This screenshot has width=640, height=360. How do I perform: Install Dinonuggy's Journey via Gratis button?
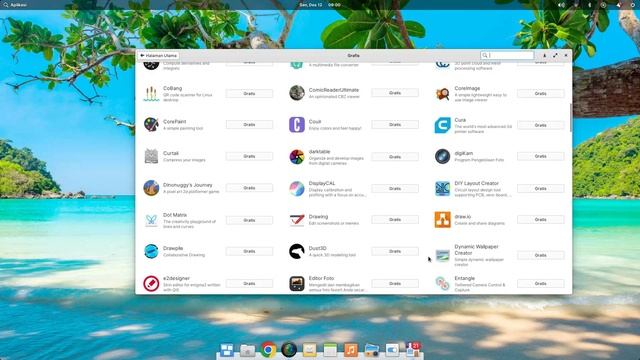(x=249, y=188)
